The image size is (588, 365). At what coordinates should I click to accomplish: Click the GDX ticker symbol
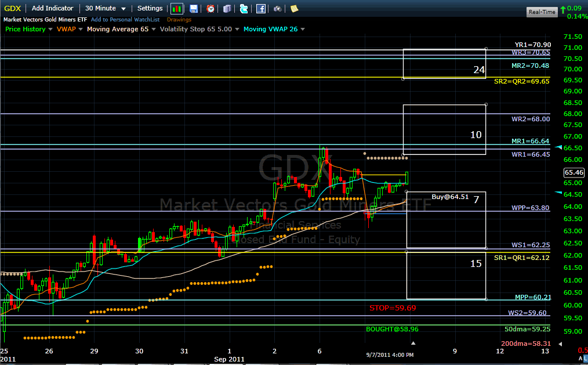pyautogui.click(x=12, y=8)
